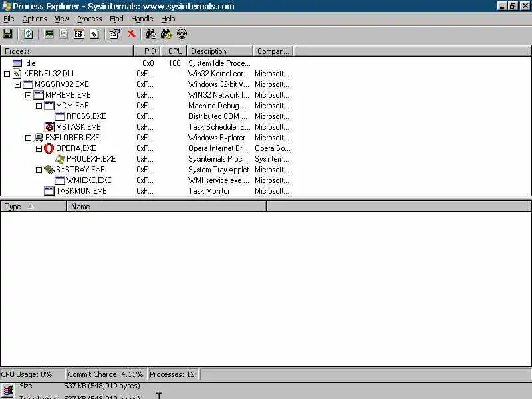Click the 'Sysintern...' company cell
The image size is (532, 399).
point(272,159)
